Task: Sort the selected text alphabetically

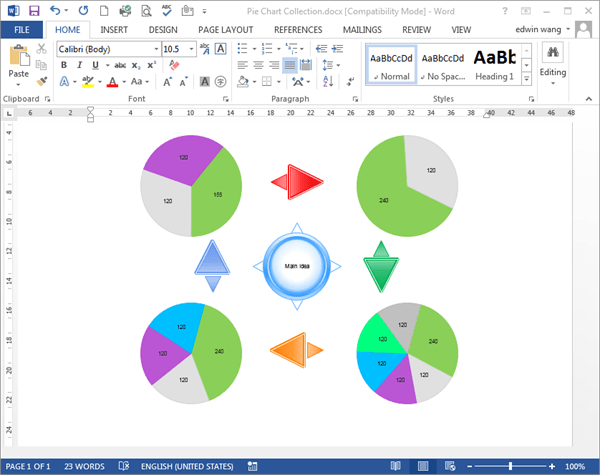Action: pyautogui.click(x=328, y=81)
